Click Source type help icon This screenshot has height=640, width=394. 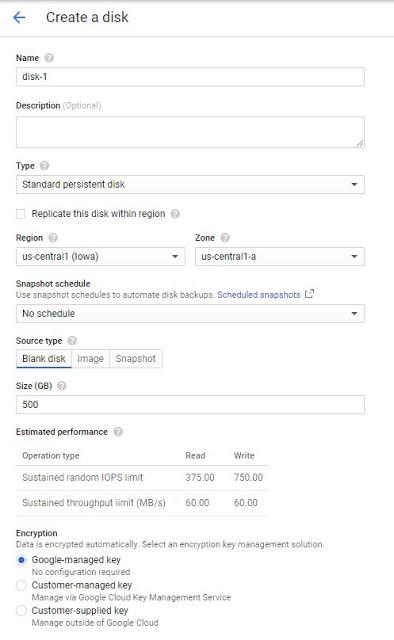[x=72, y=341]
